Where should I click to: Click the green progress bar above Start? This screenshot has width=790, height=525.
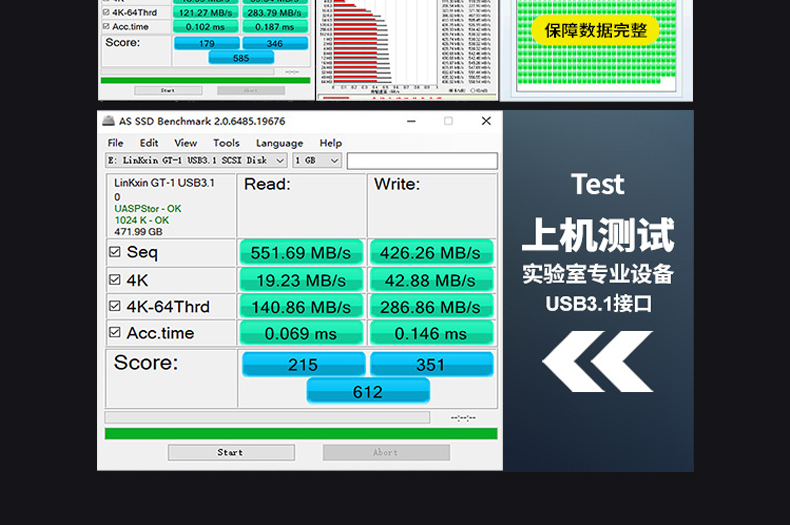300,434
